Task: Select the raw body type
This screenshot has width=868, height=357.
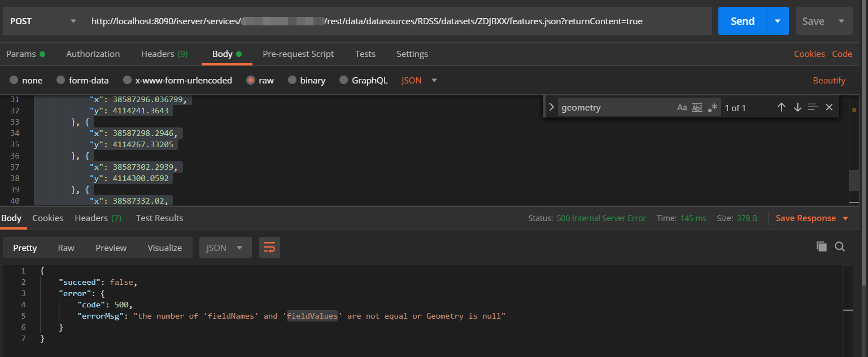Action: 260,80
